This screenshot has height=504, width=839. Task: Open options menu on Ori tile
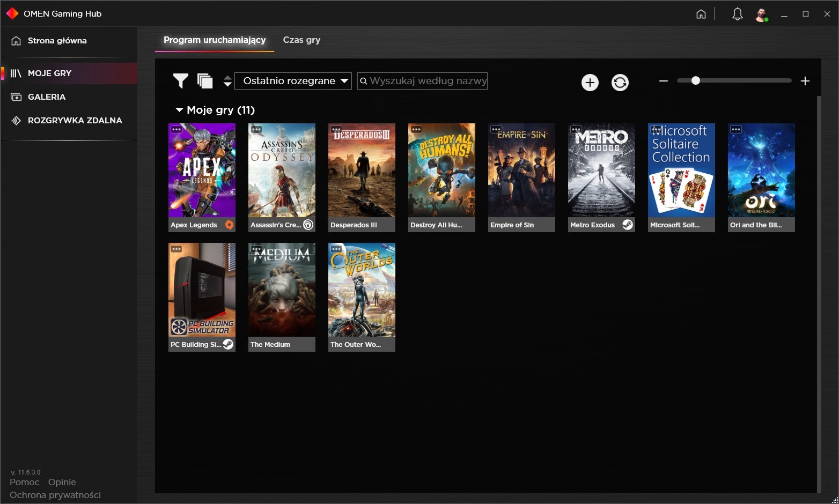735,129
